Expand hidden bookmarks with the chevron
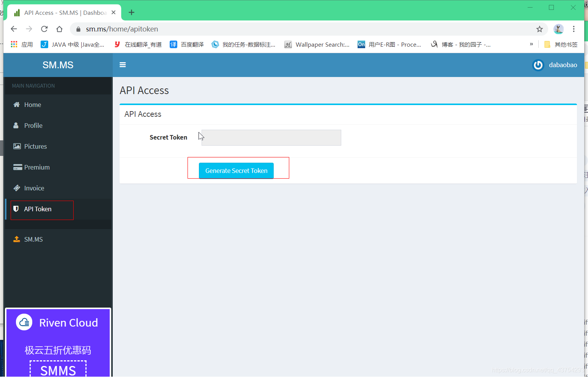 pyautogui.click(x=531, y=44)
